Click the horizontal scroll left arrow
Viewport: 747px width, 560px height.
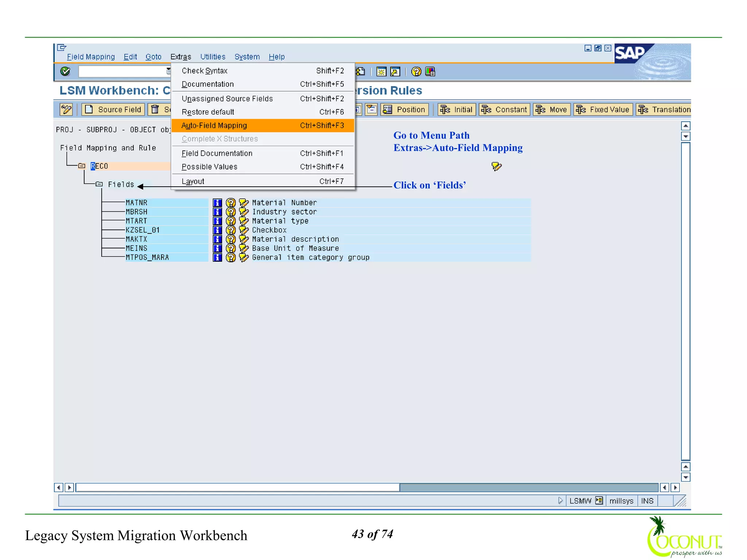pyautogui.click(x=58, y=487)
